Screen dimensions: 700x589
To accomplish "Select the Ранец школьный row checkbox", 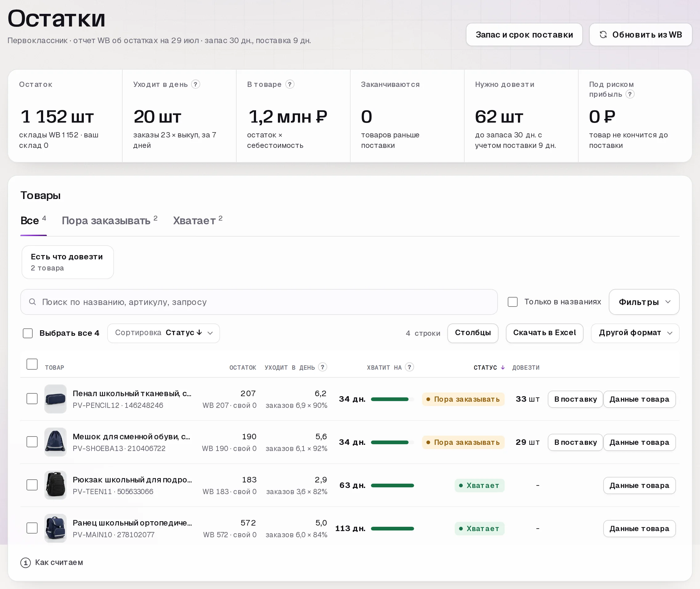I will pyautogui.click(x=32, y=528).
